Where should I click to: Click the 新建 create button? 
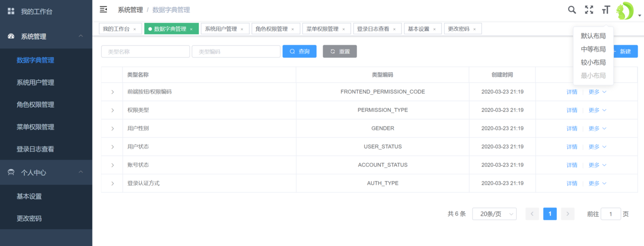pyautogui.click(x=625, y=51)
